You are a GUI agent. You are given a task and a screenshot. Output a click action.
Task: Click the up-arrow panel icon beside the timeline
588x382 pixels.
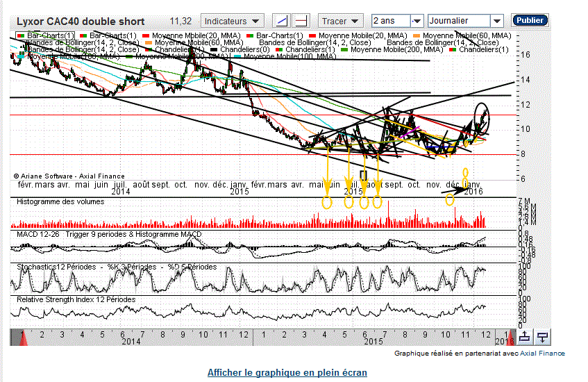tap(525, 337)
